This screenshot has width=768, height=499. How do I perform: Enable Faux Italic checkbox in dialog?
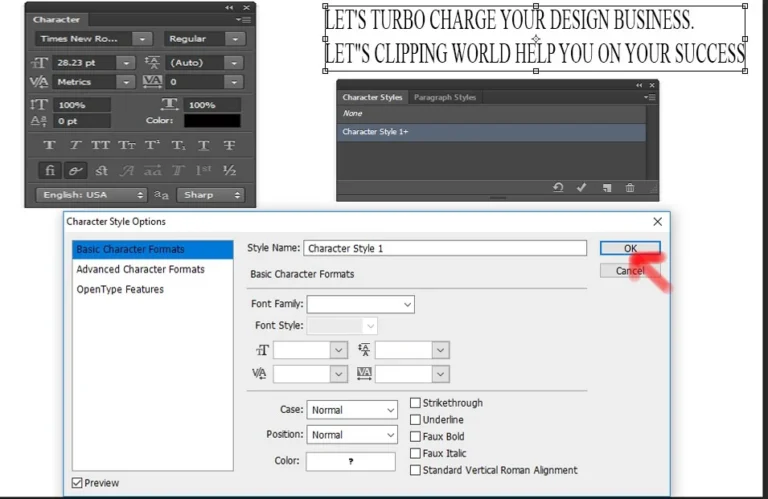point(415,453)
